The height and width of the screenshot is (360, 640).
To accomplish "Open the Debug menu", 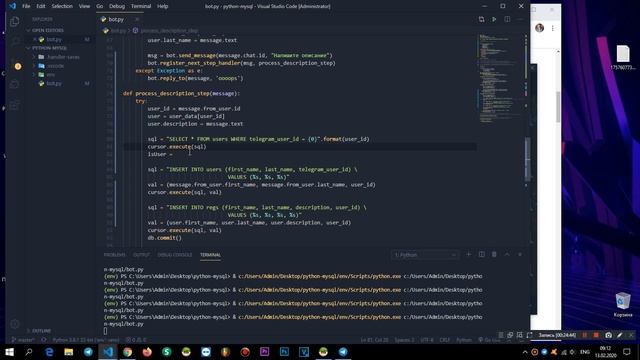I will click(117, 6).
